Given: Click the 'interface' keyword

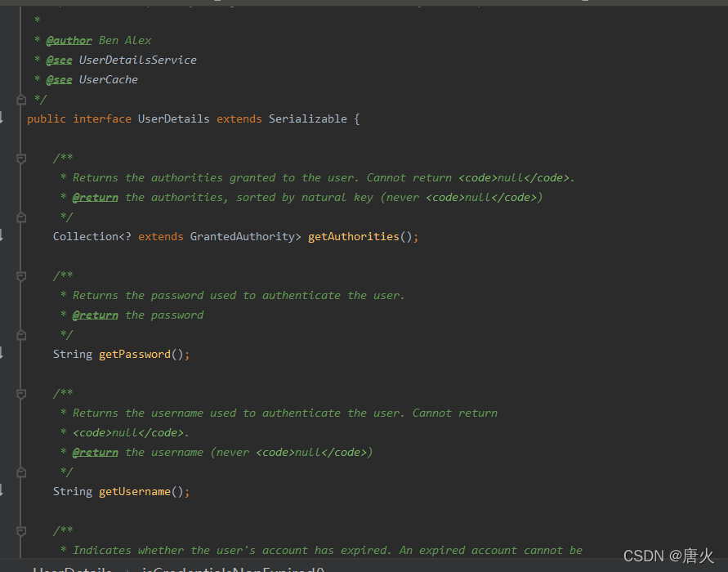Looking at the screenshot, I should 102,119.
